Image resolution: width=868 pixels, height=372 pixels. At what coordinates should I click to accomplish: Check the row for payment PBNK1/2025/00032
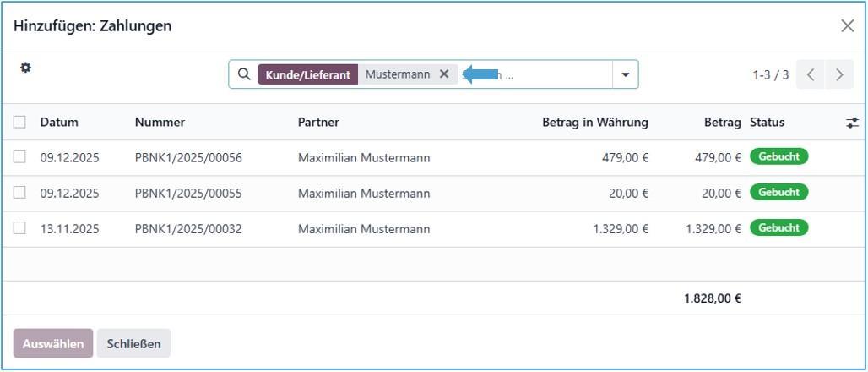point(19,228)
